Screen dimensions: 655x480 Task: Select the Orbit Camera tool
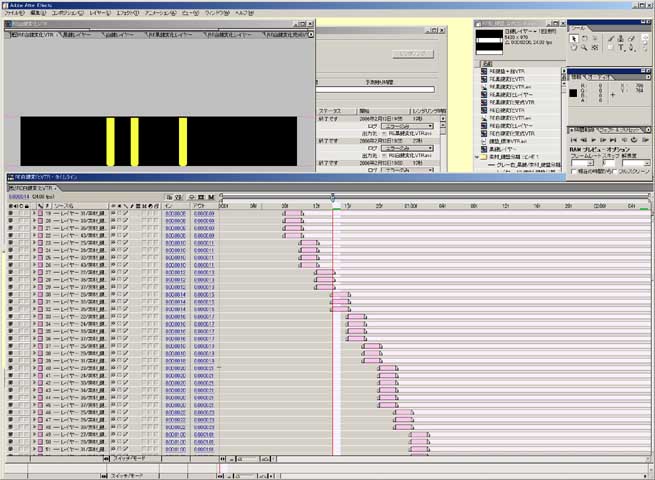(594, 38)
